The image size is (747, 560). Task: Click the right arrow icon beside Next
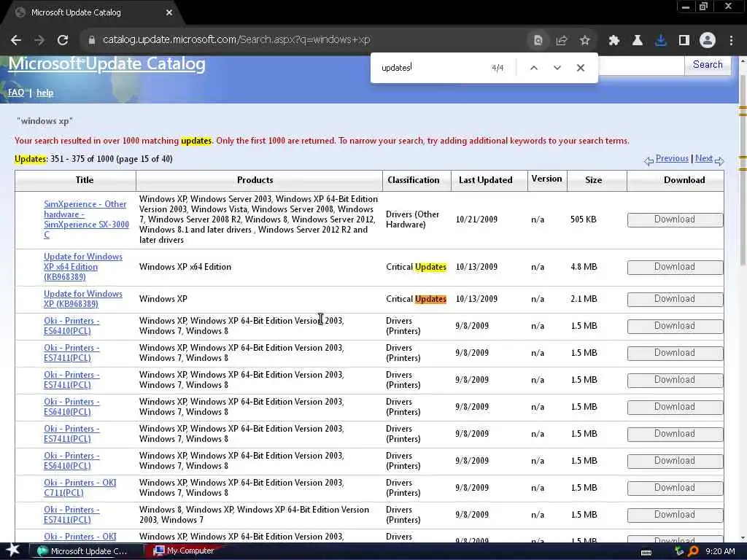[719, 161]
